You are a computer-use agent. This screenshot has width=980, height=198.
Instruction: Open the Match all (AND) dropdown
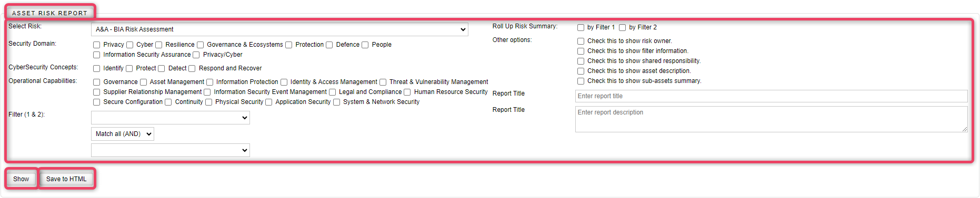[x=123, y=134]
